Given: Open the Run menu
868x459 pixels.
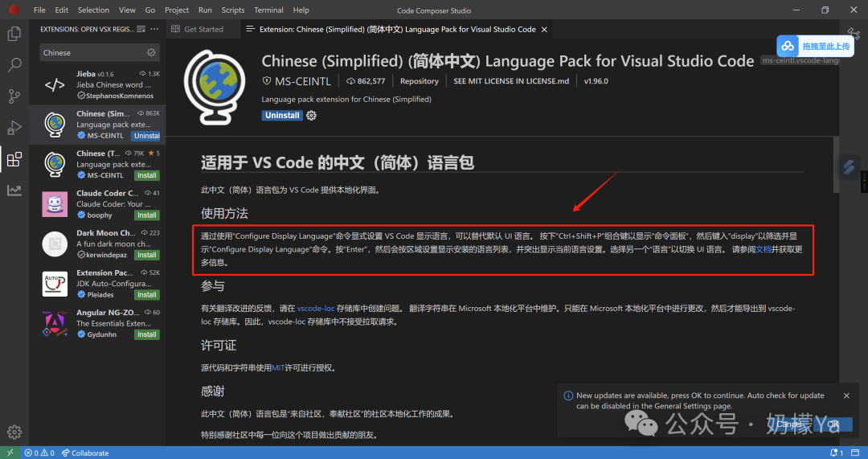Looking at the screenshot, I should (x=205, y=10).
